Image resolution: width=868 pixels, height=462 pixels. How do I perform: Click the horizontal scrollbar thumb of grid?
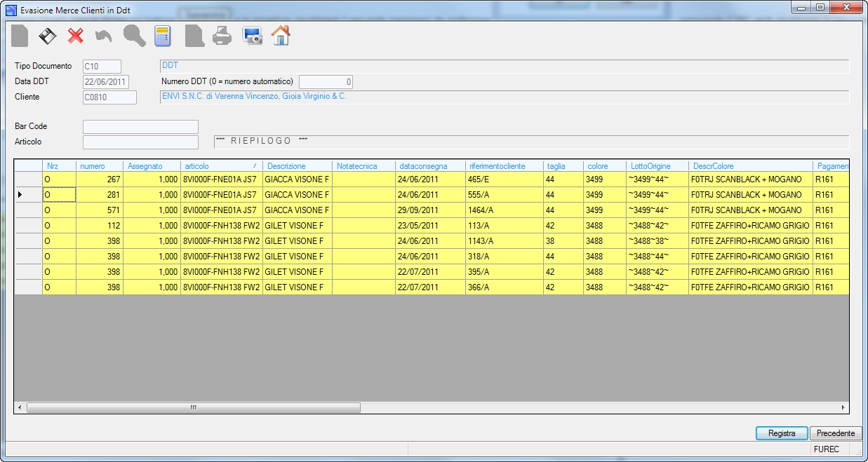coord(193,407)
